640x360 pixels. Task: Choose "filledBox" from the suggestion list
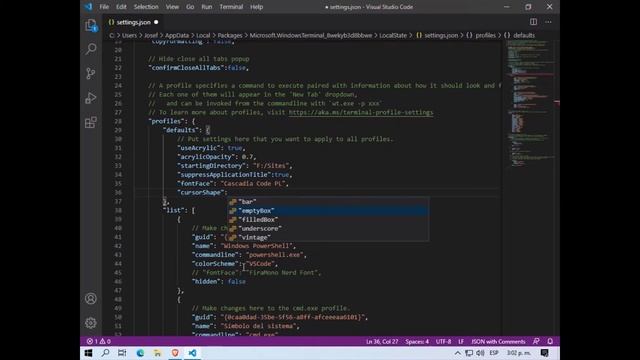[x=328, y=220]
